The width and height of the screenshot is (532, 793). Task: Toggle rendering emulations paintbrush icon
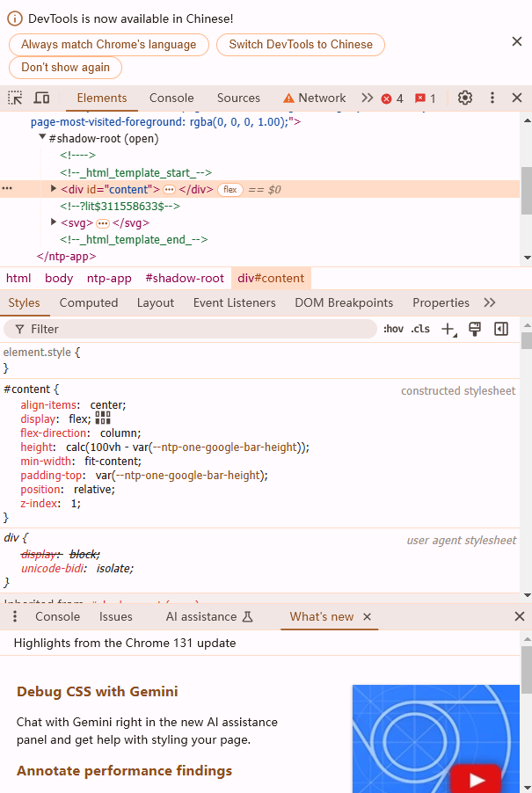[474, 329]
